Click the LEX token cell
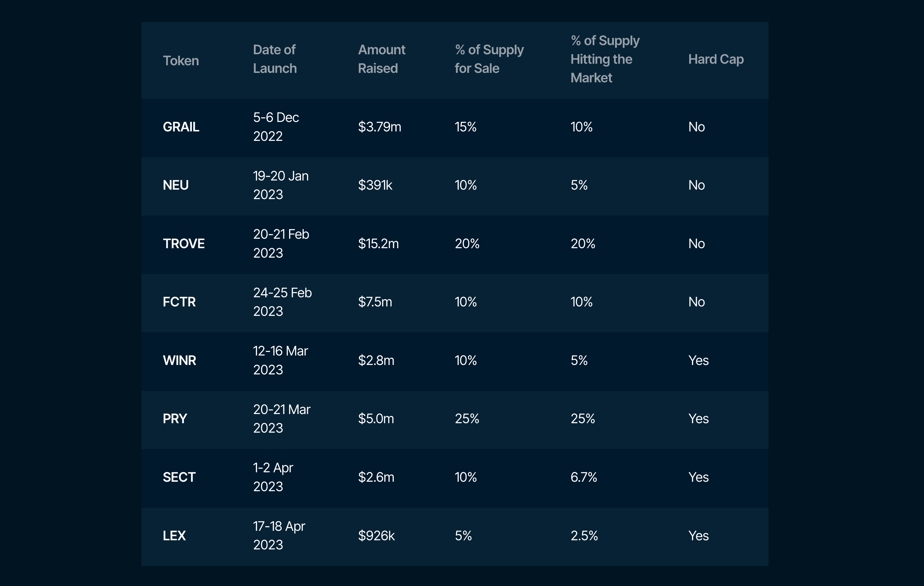 tap(174, 536)
